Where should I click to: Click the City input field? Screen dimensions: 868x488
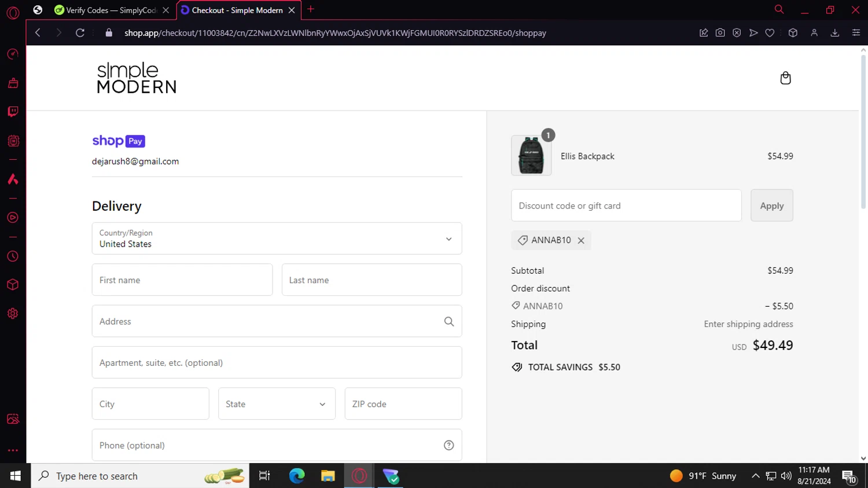coord(150,404)
